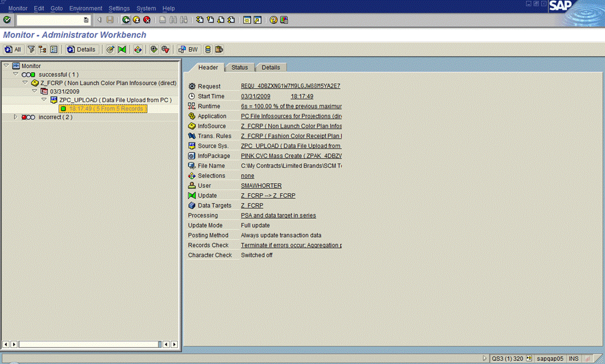Click the gear with green check icon
605x364 pixels.
(154, 50)
